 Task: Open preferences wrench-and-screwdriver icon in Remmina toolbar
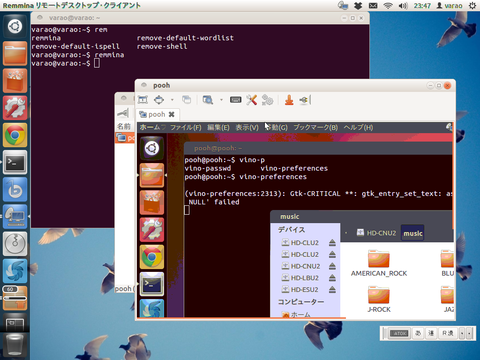(x=252, y=100)
